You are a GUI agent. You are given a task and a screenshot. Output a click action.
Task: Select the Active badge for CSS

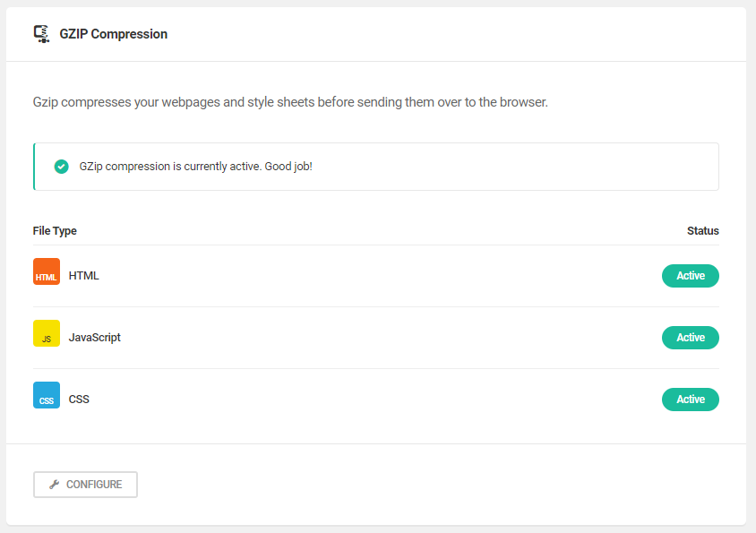(690, 400)
